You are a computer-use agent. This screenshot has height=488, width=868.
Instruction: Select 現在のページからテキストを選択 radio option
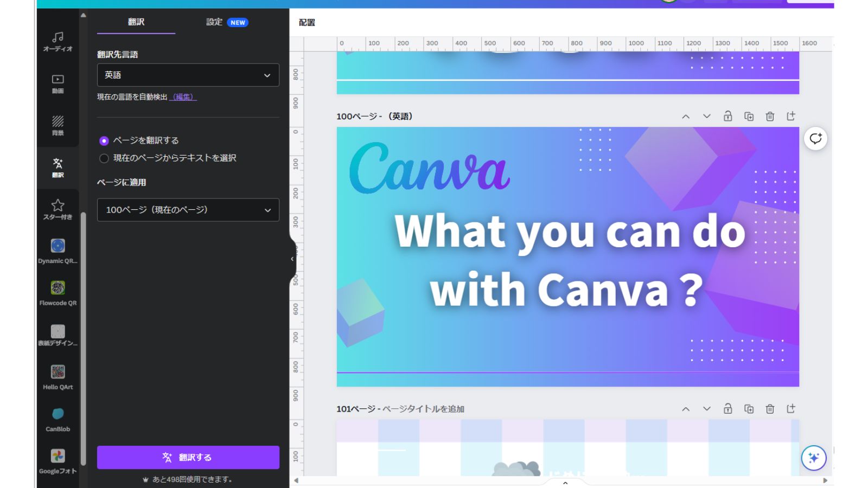[x=104, y=158]
